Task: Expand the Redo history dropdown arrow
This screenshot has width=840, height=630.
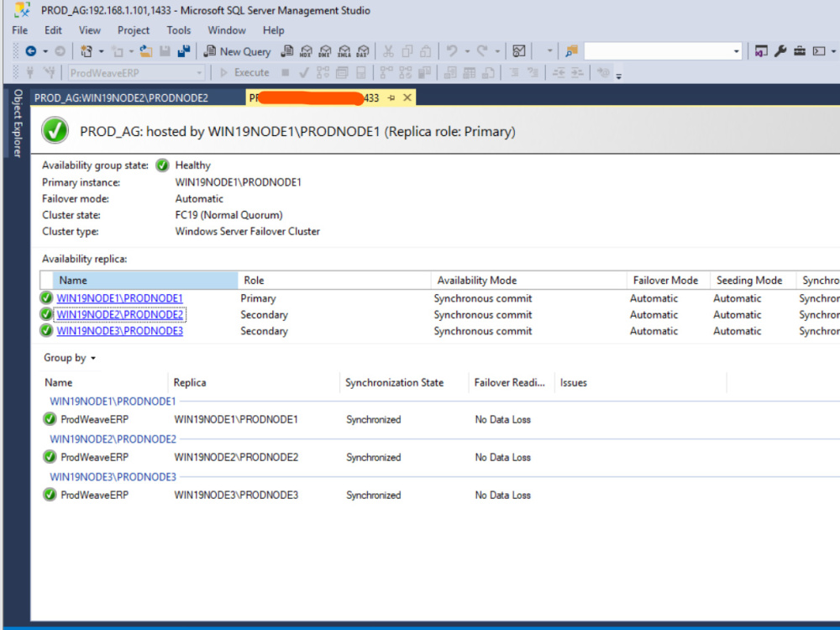Action: (x=497, y=51)
